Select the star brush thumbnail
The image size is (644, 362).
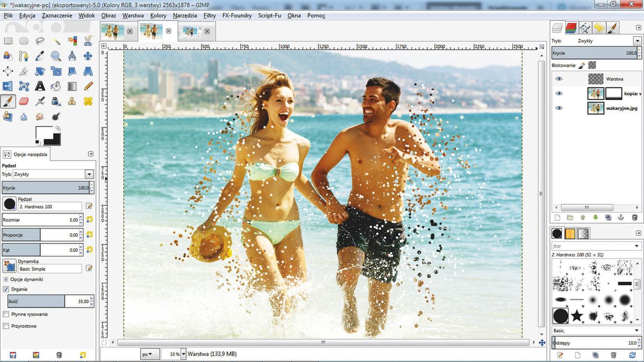[577, 316]
